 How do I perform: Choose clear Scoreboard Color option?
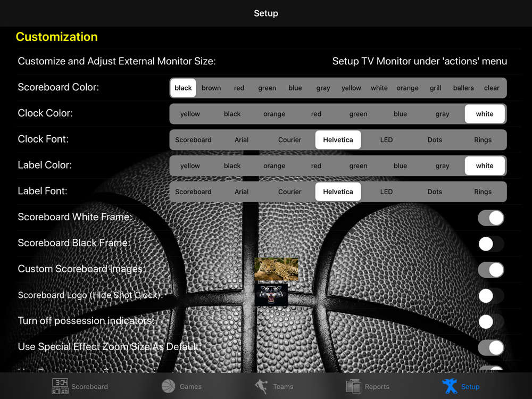pos(492,88)
